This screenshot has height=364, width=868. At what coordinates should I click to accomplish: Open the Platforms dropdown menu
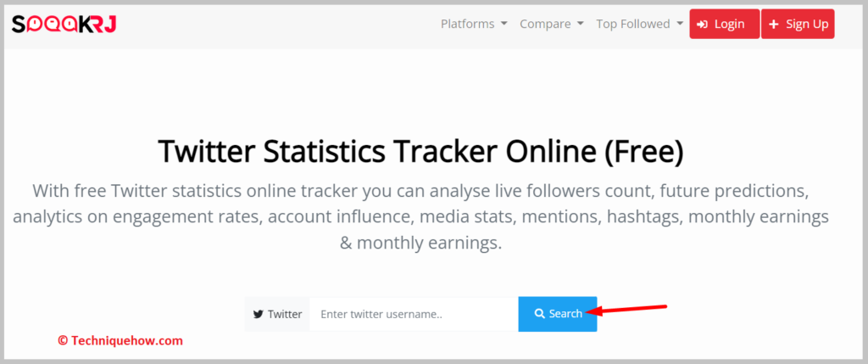tap(474, 24)
